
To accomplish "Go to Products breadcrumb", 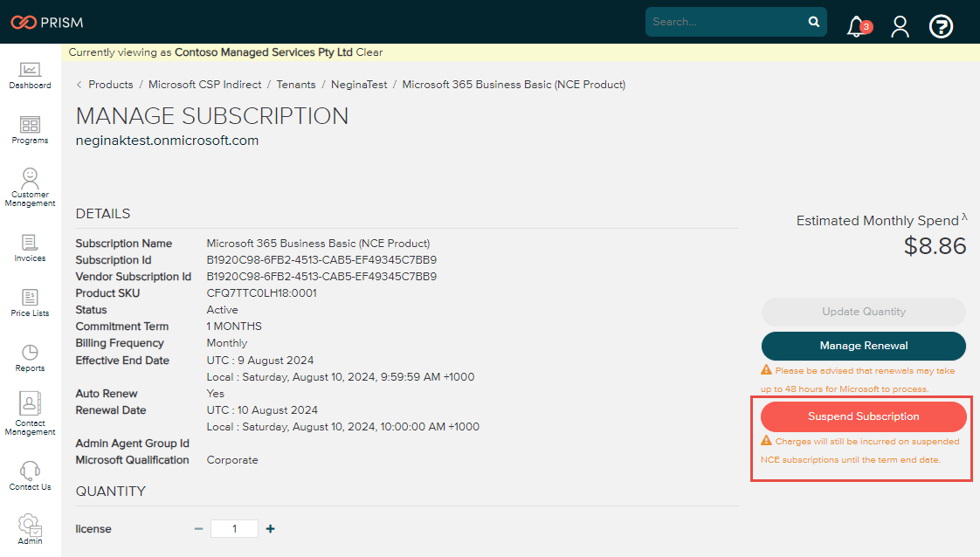I will pos(111,85).
